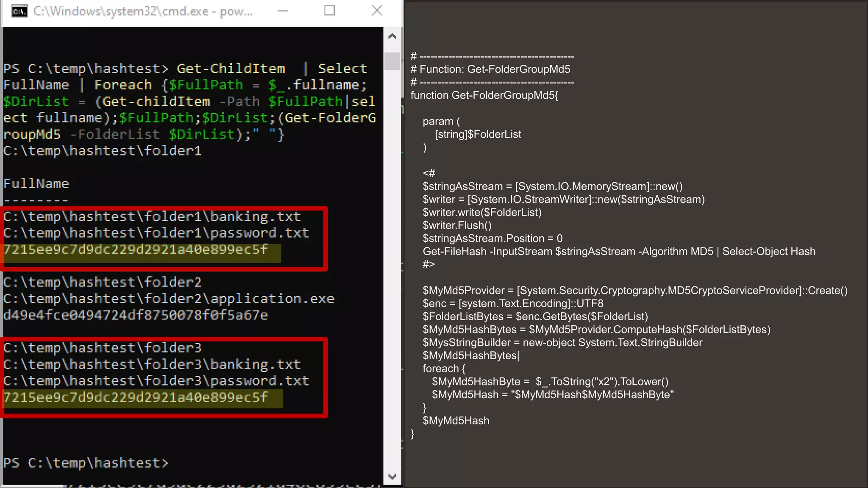Screen dimensions: 868x488
Task: Click the 'C:\temp\hashtest\folder1' line below the command
Action: tap(103, 151)
